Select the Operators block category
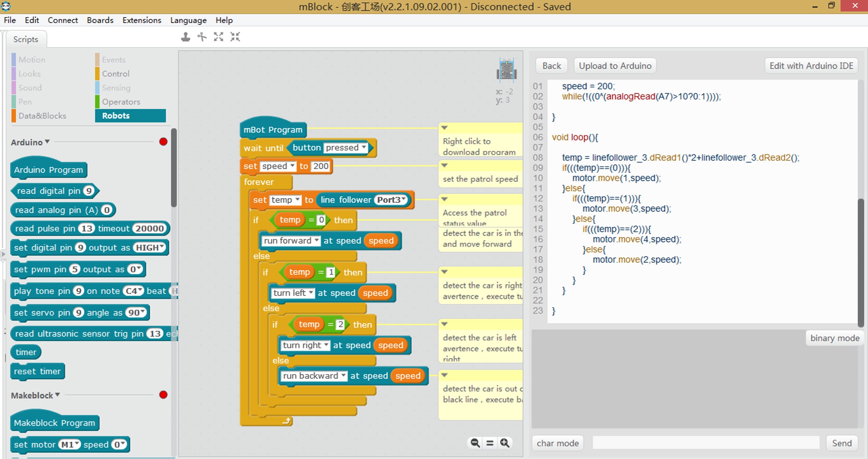This screenshot has height=459, width=868. pyautogui.click(x=121, y=102)
